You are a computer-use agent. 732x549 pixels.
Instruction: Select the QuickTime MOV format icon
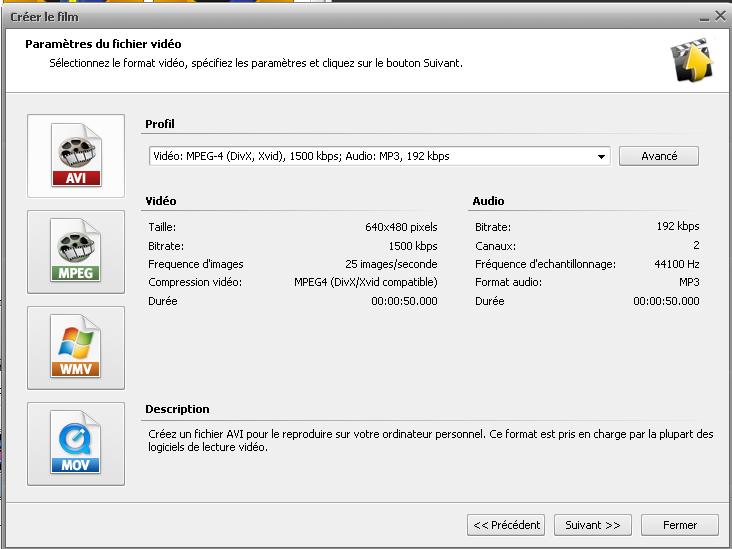76,443
